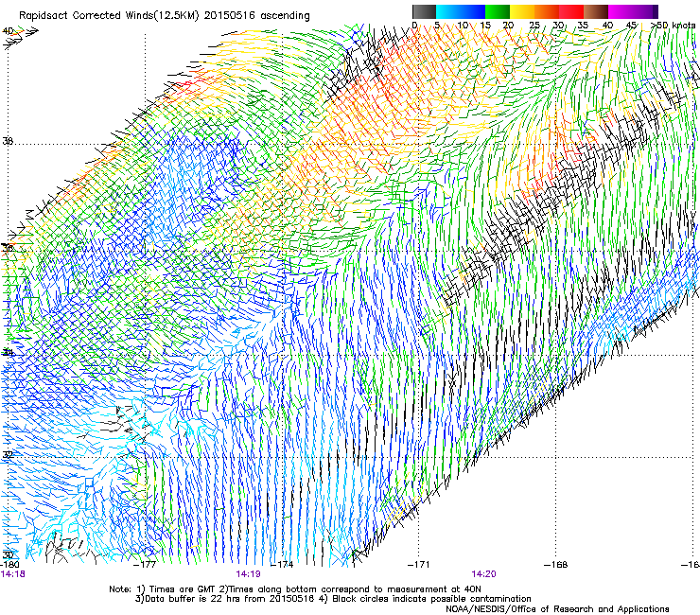Click the purple time label '14:18'
Image resolution: width=700 pixels, height=615 pixels.
coord(12,574)
